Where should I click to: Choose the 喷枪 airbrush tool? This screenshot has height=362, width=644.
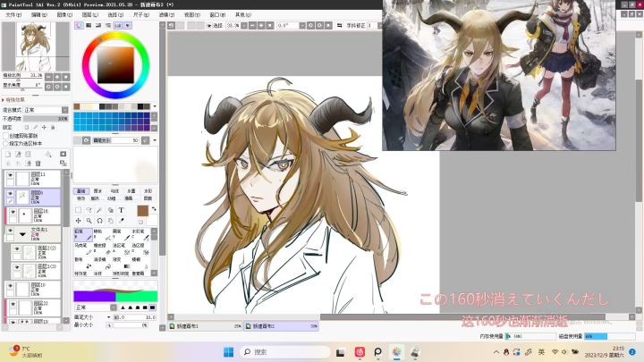(x=102, y=234)
